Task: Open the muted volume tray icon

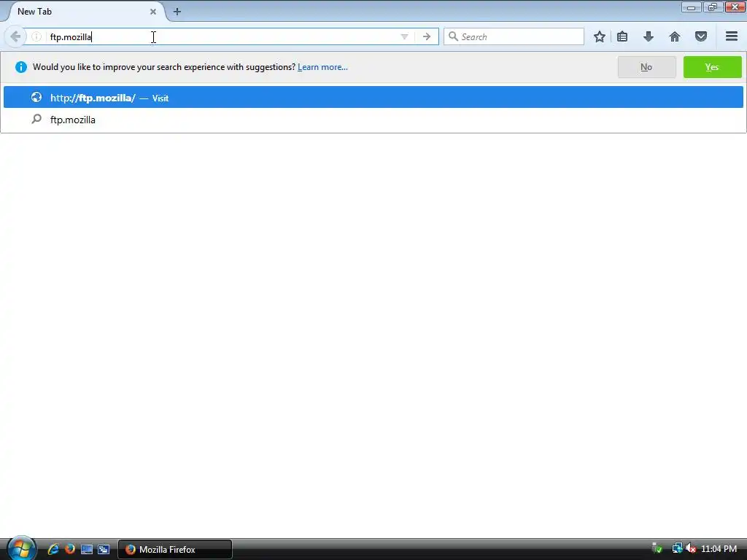Action: pyautogui.click(x=690, y=548)
